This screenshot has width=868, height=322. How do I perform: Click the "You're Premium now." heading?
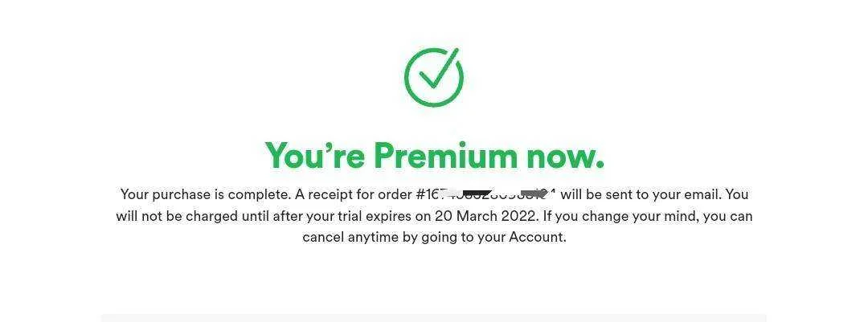click(434, 157)
